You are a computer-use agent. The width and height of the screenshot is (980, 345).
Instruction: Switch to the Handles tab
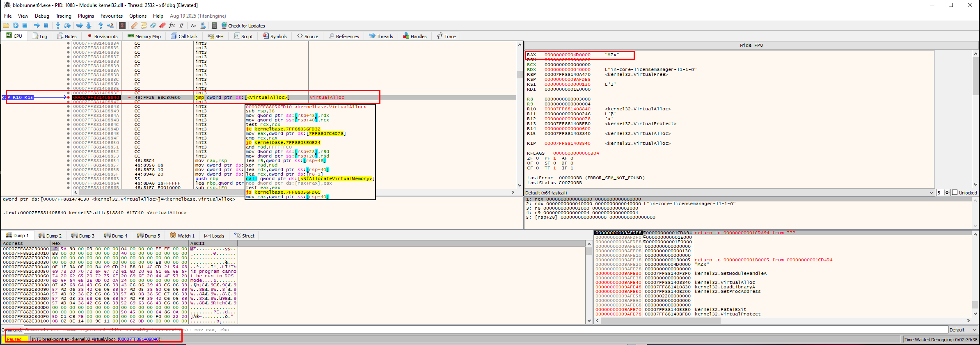pos(415,36)
